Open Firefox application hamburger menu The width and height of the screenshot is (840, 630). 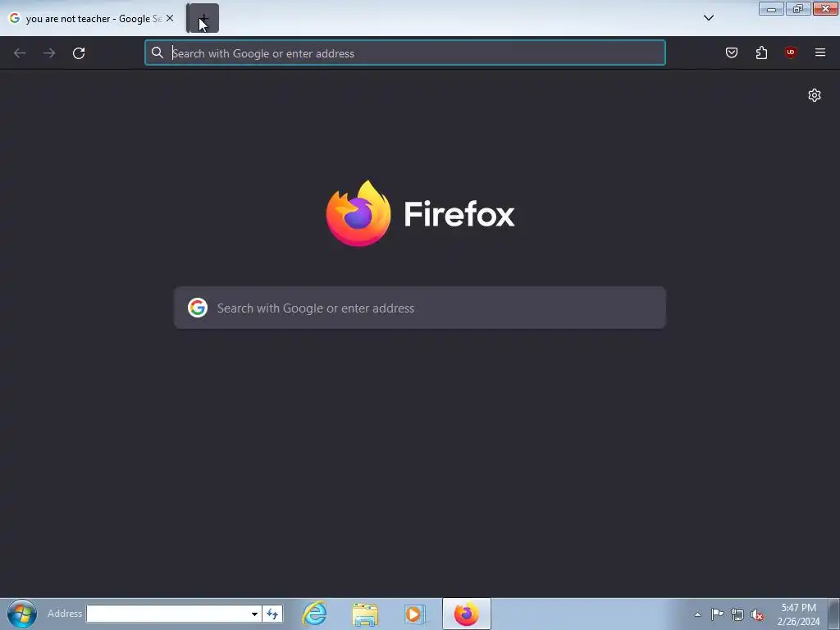pos(819,52)
